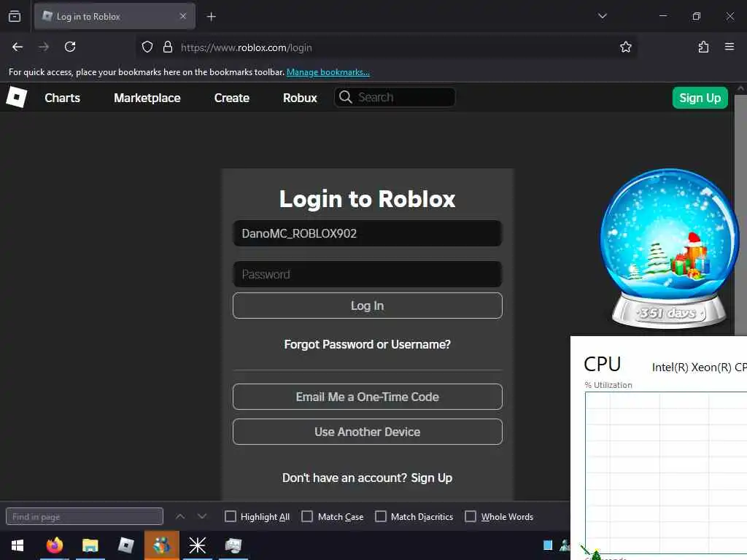The image size is (747, 560).
Task: Open Firefox from the taskbar
Action: 54,545
